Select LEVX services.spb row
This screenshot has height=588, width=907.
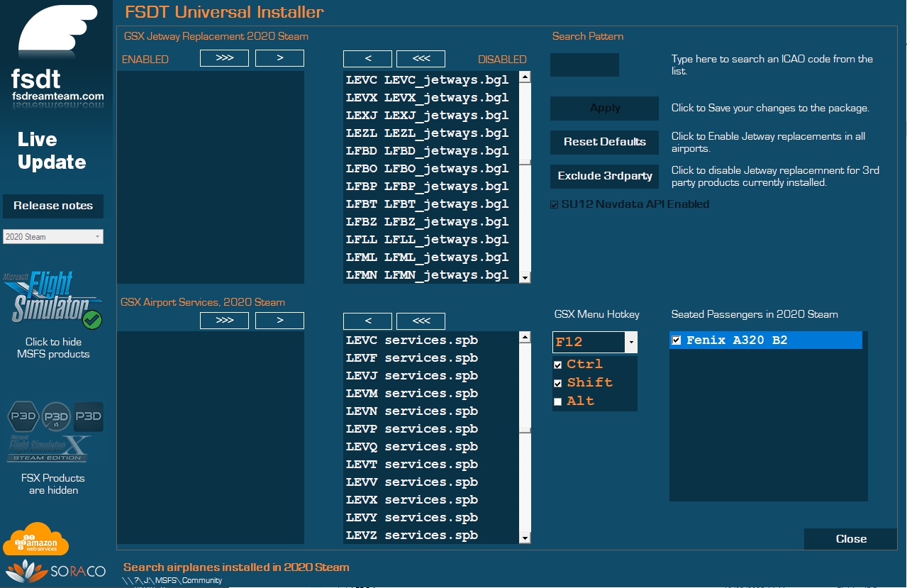[x=431, y=499]
